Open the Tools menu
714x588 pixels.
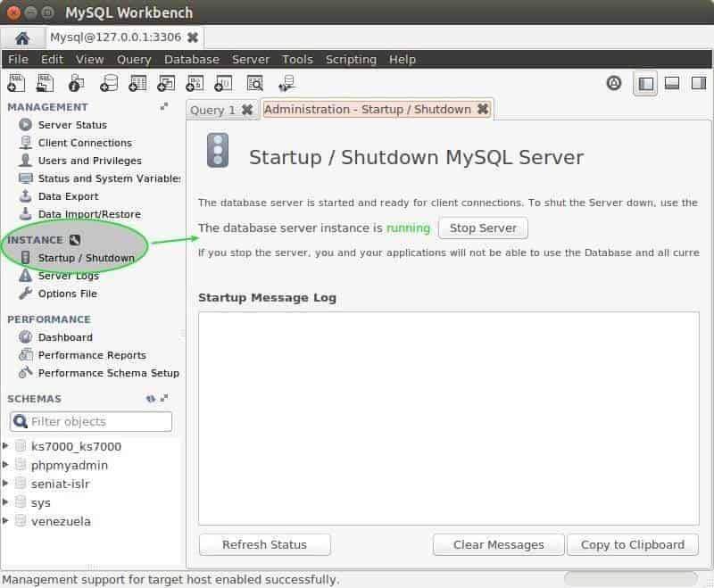point(297,59)
